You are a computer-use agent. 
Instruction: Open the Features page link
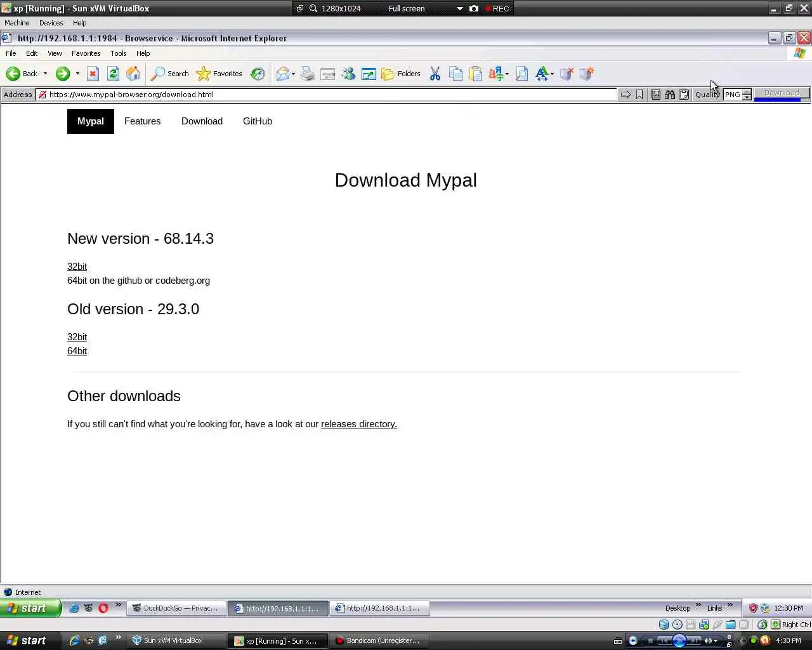142,121
